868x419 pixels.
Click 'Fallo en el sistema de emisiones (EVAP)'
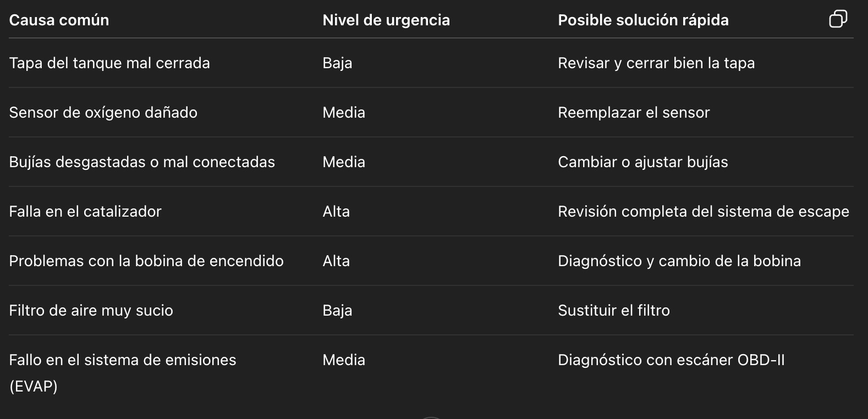click(x=123, y=373)
